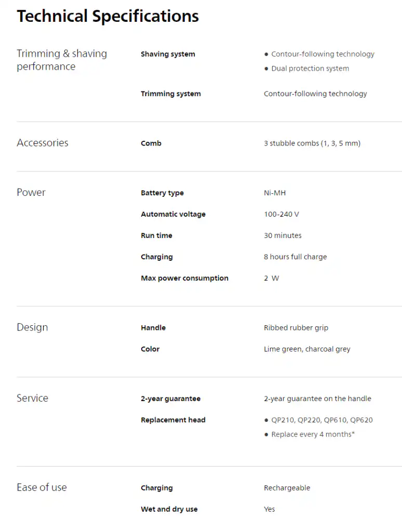The height and width of the screenshot is (532, 402).
Task: Click the 3 stubble combs value
Action: [312, 143]
